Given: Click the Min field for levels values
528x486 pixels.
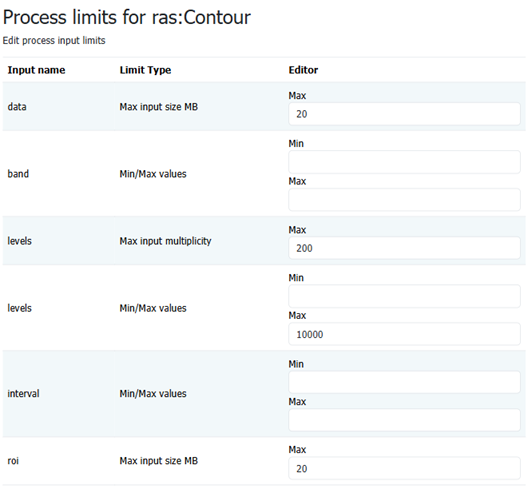Looking at the screenshot, I should coord(404,296).
